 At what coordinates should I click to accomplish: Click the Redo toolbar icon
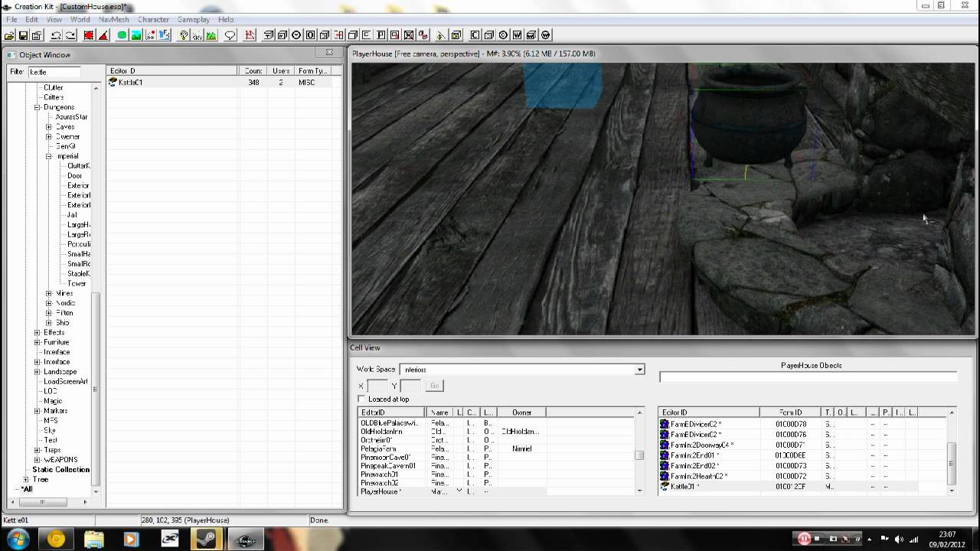(70, 35)
